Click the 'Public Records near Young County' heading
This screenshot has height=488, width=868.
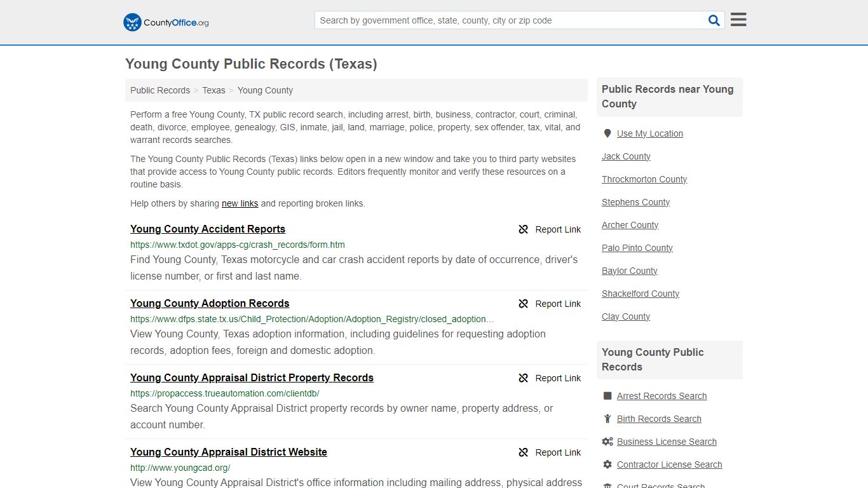point(668,97)
